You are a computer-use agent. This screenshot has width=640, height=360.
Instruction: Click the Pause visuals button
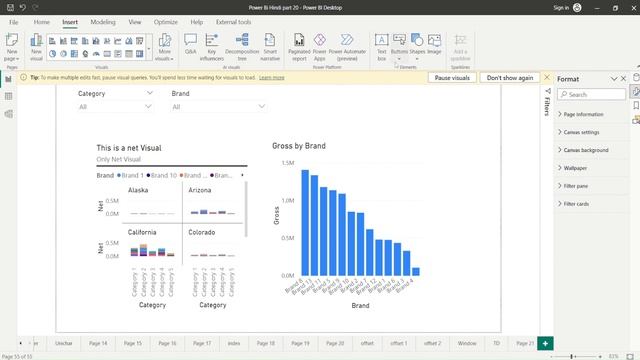[452, 78]
